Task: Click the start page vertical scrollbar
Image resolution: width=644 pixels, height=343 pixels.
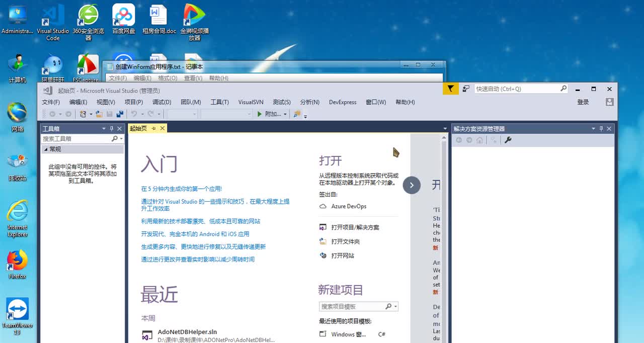Action: point(444,238)
